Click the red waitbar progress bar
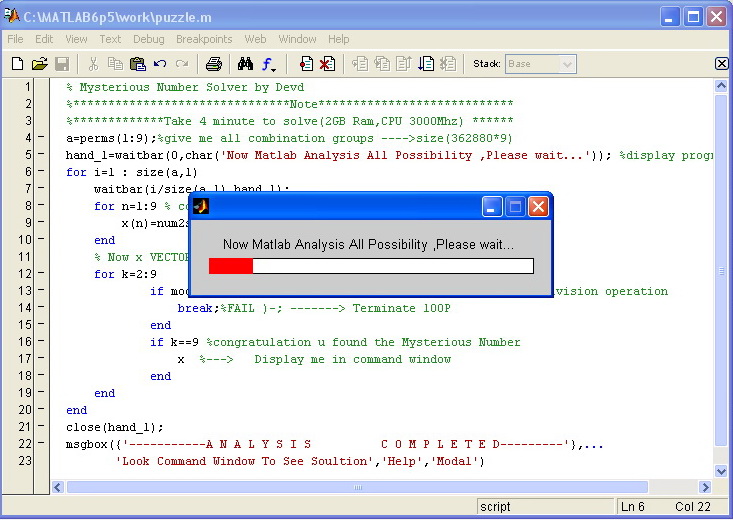This screenshot has width=733, height=520. click(x=230, y=266)
